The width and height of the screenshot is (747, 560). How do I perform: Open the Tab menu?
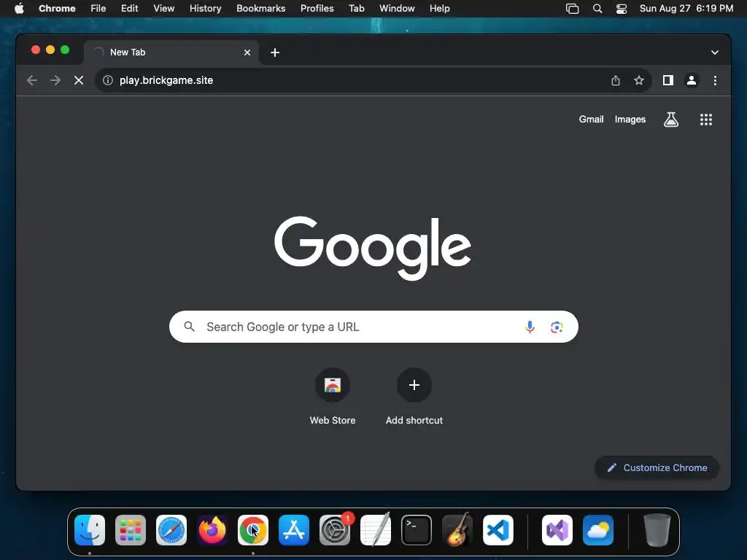coord(356,9)
